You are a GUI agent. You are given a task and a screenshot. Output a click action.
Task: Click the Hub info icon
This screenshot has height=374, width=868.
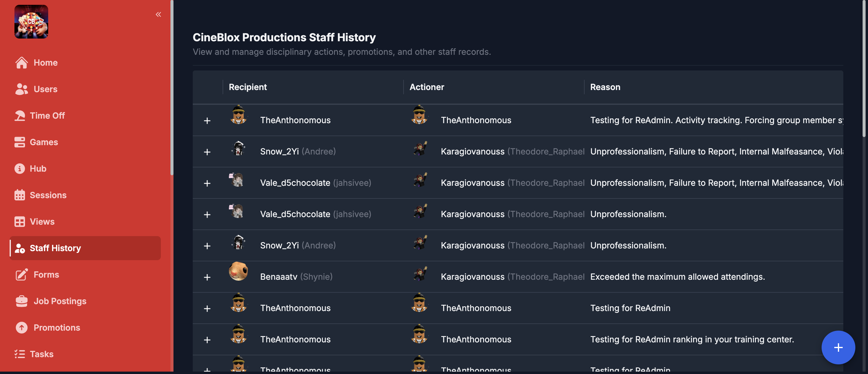(x=20, y=168)
